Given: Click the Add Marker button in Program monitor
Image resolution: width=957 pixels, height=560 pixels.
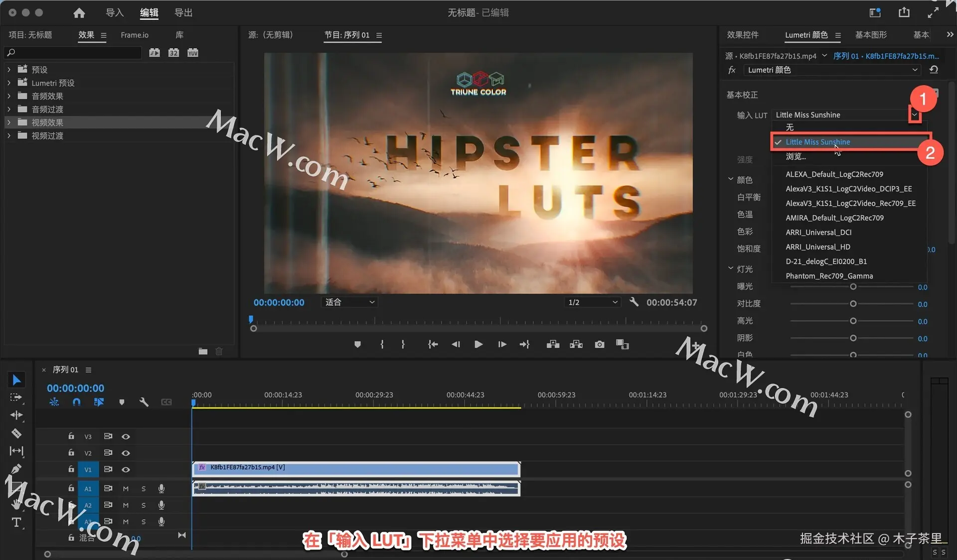Looking at the screenshot, I should click(x=357, y=344).
